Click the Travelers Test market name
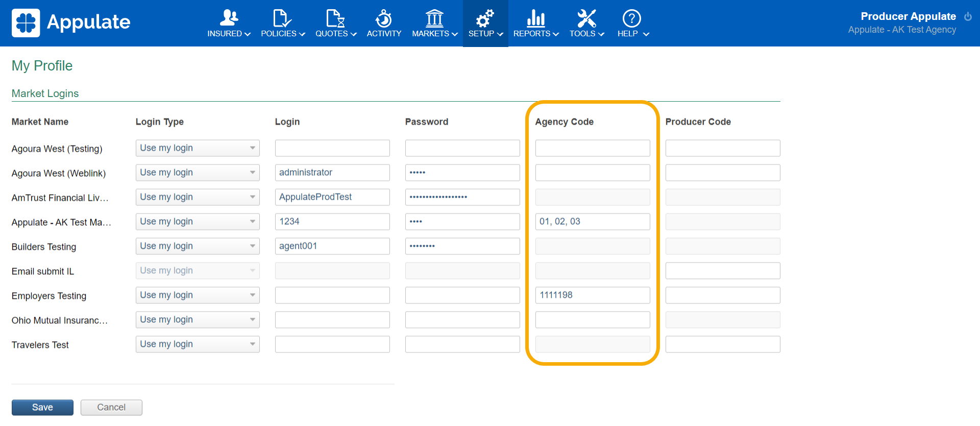This screenshot has height=426, width=980. (x=40, y=345)
